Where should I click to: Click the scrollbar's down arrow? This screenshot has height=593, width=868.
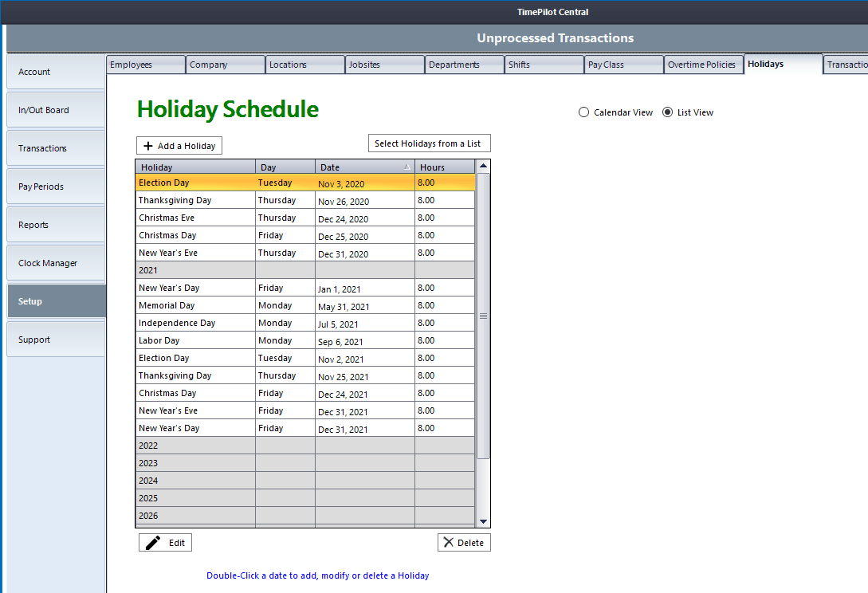[483, 520]
